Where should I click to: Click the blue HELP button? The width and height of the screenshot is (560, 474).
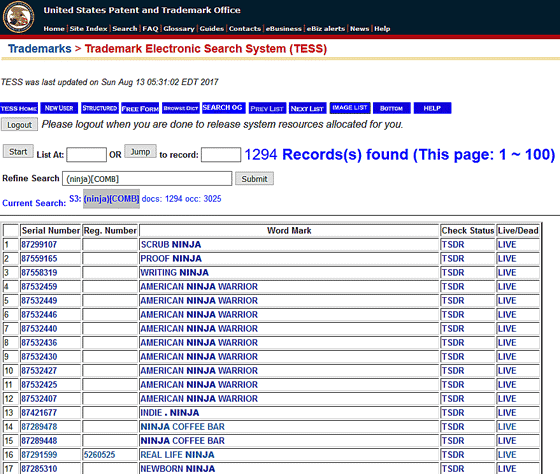tap(432, 108)
